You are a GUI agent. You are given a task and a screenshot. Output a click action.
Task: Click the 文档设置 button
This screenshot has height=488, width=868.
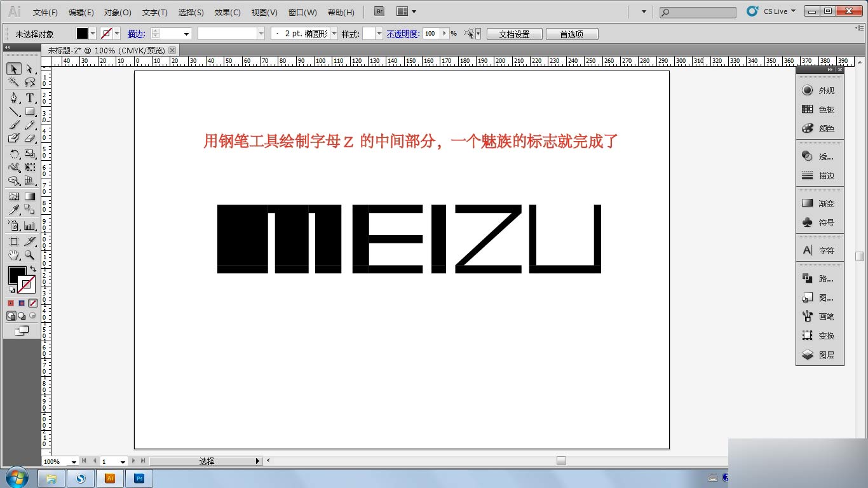(x=514, y=34)
